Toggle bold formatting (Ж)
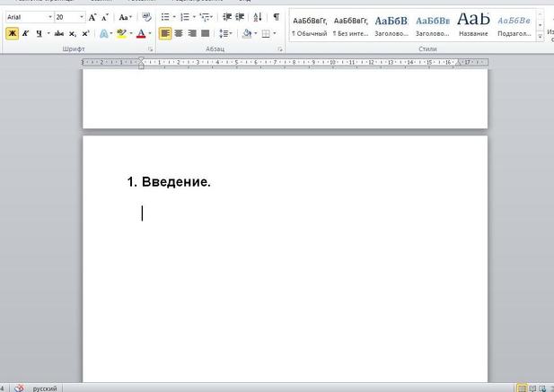 coord(12,33)
